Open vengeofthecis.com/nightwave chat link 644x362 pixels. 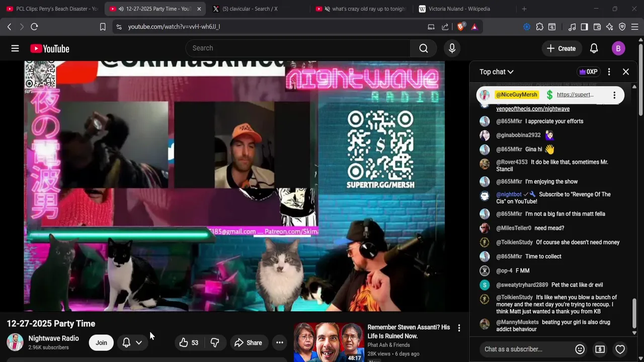(x=533, y=109)
